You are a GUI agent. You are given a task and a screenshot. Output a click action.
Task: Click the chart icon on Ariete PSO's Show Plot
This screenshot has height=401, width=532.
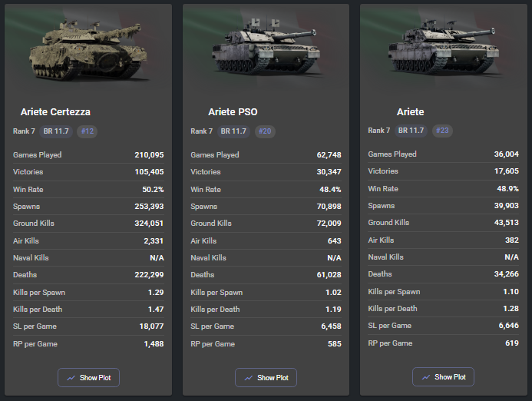(x=248, y=378)
